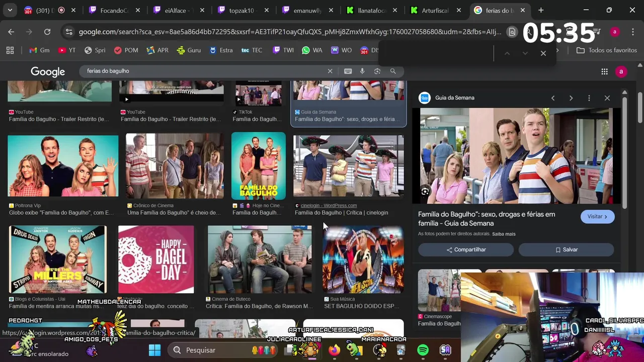This screenshot has height=362, width=644.
Task: Show previous image in preview panel
Action: click(553, 98)
